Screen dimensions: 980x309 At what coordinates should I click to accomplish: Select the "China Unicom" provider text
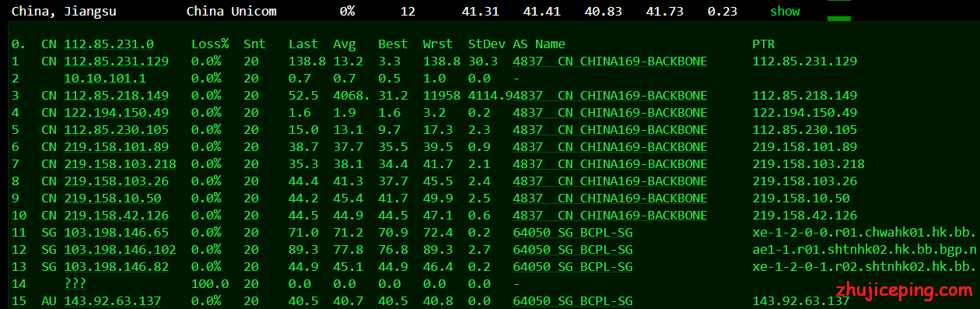(x=231, y=12)
